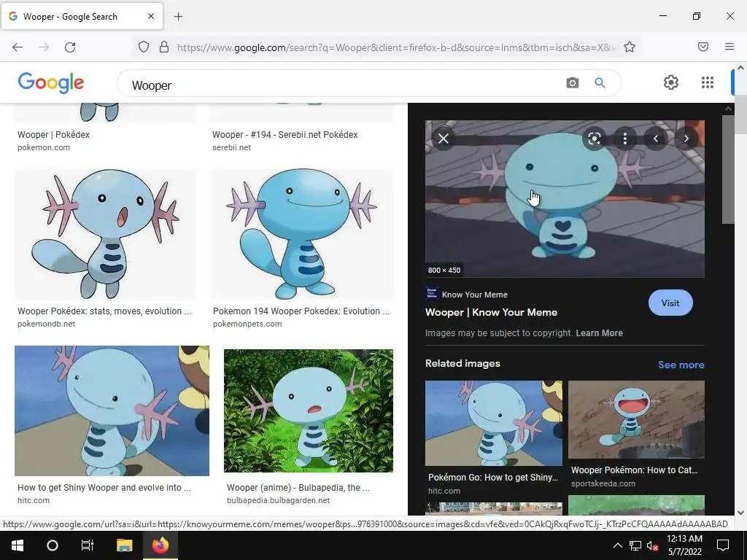747x560 pixels.
Task: Open the pokemonpets.com Wooper image
Action: (301, 234)
